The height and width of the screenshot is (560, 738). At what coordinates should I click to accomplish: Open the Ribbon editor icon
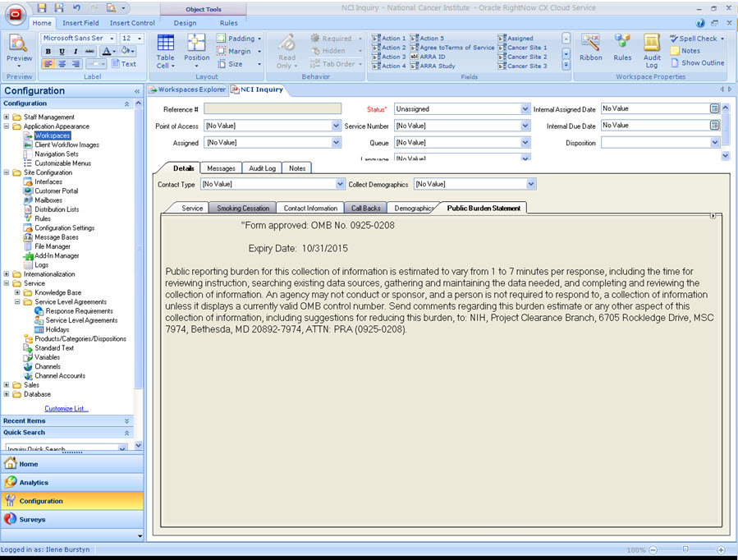[590, 48]
